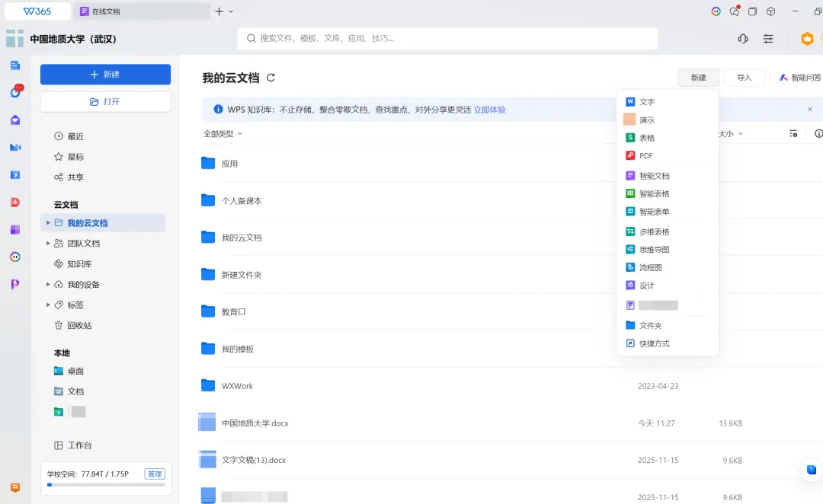Click the view options icon beside 大小
This screenshot has width=823, height=504.
(793, 134)
